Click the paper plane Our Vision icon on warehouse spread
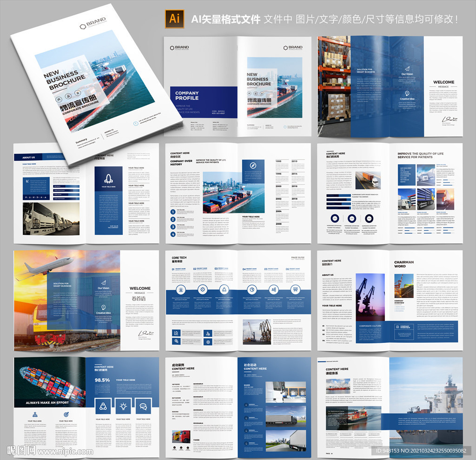Viewport: 476px width, 460px height. click(x=407, y=69)
